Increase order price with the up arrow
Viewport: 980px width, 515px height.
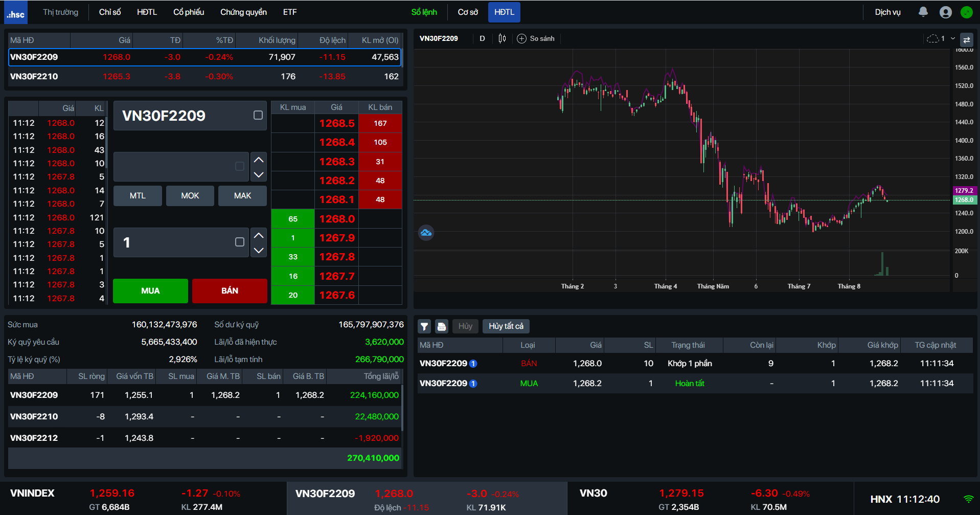point(259,160)
